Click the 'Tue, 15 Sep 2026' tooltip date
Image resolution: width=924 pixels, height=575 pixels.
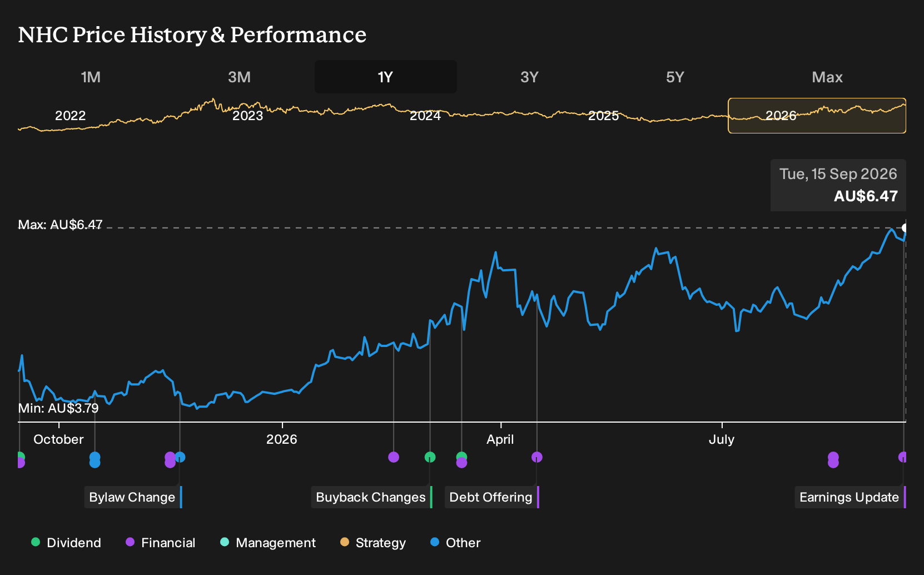tap(838, 174)
